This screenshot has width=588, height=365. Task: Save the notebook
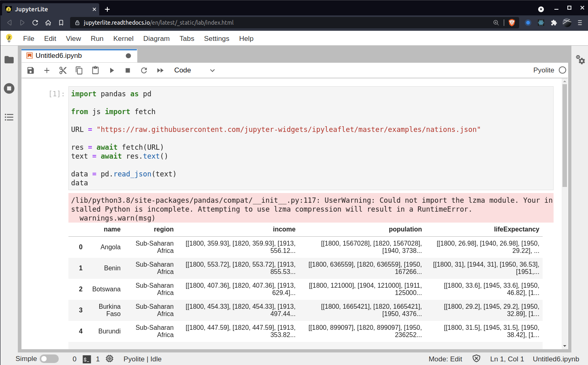coord(30,70)
